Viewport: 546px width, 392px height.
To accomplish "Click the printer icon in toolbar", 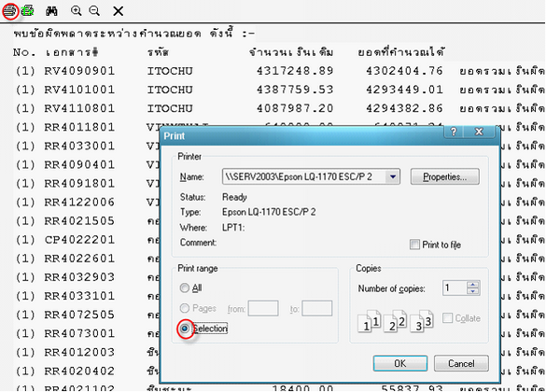I will (9, 11).
